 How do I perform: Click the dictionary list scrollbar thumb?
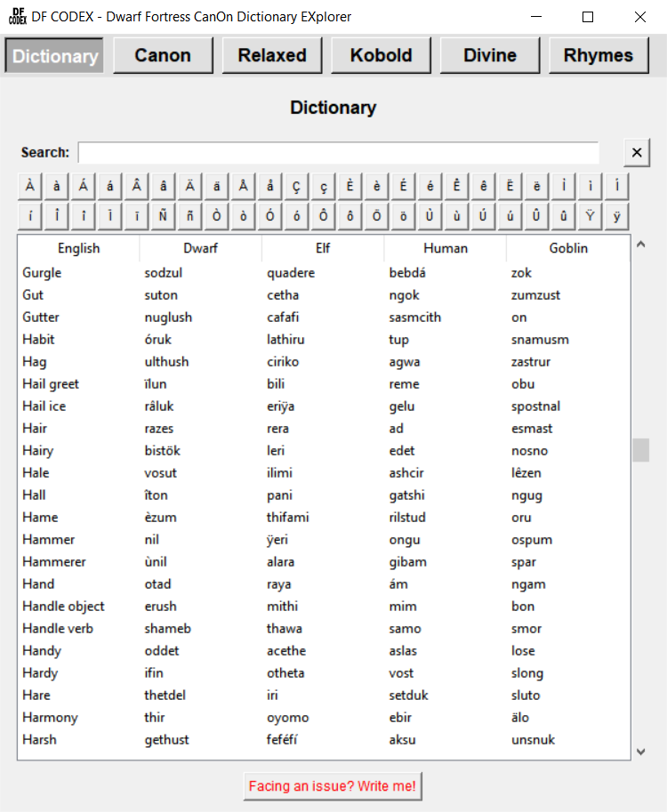point(640,450)
